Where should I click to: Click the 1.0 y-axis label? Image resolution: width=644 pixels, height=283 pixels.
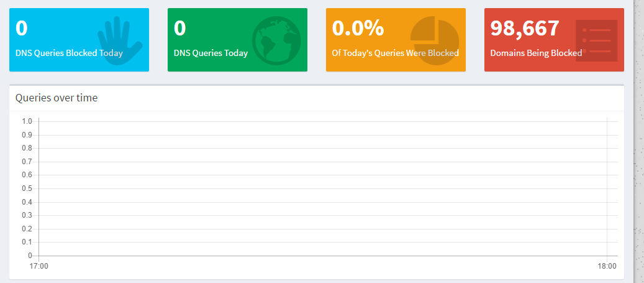tap(27, 121)
